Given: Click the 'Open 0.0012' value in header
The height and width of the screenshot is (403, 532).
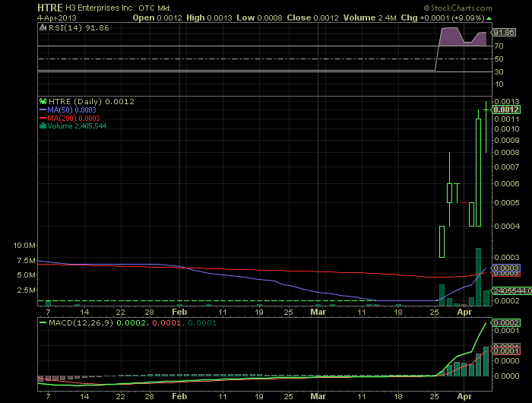Looking at the screenshot, I should 157,18.
